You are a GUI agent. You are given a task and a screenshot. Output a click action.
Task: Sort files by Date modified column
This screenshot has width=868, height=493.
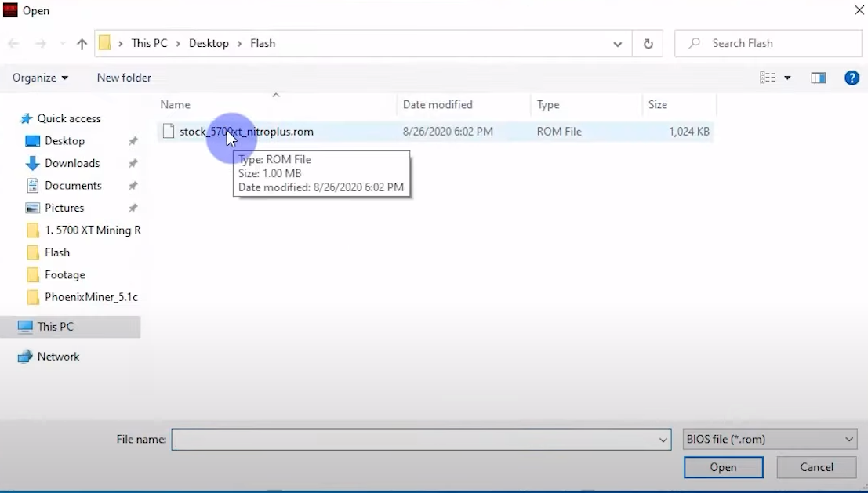click(x=438, y=104)
